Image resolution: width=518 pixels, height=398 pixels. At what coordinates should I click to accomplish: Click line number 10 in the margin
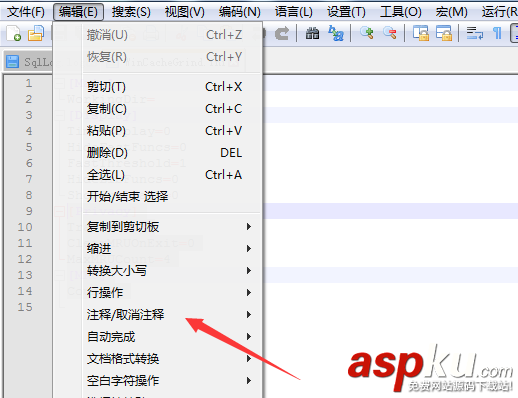click(25, 227)
